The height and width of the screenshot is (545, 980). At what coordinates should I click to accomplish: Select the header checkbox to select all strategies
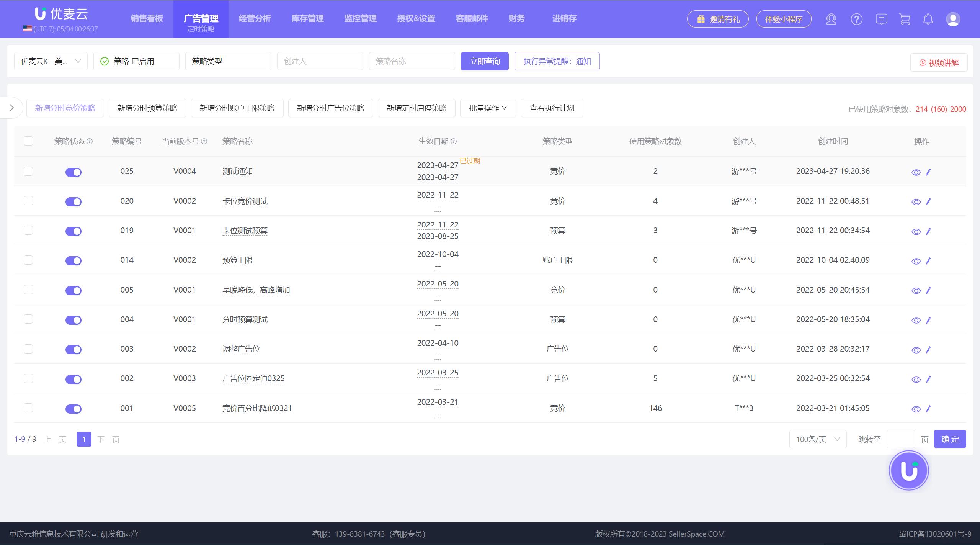[28, 141]
